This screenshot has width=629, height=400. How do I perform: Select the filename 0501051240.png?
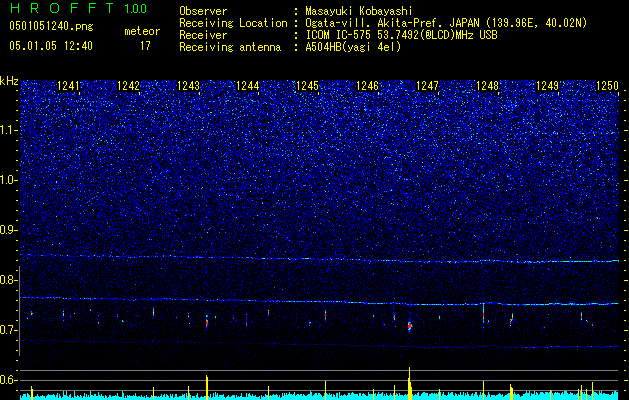(x=51, y=26)
